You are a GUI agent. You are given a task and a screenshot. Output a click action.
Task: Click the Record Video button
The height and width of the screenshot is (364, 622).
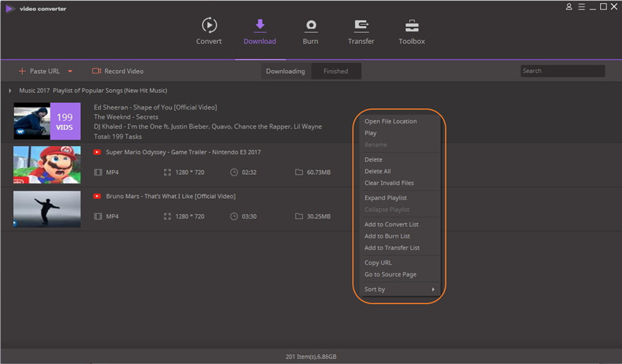(118, 72)
